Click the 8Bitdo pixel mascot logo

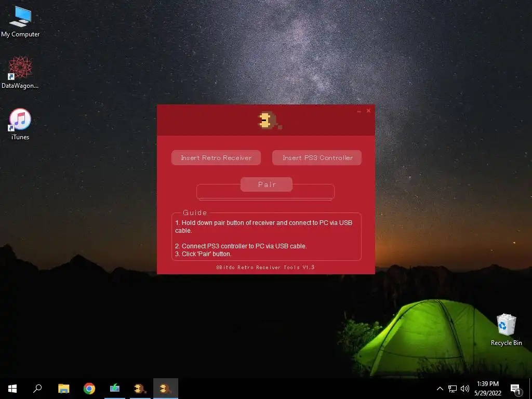270,121
